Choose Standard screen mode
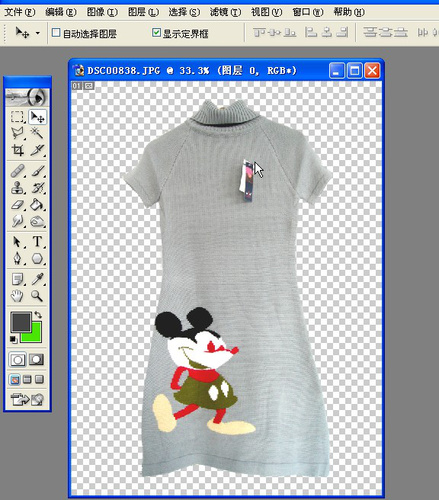 point(15,380)
